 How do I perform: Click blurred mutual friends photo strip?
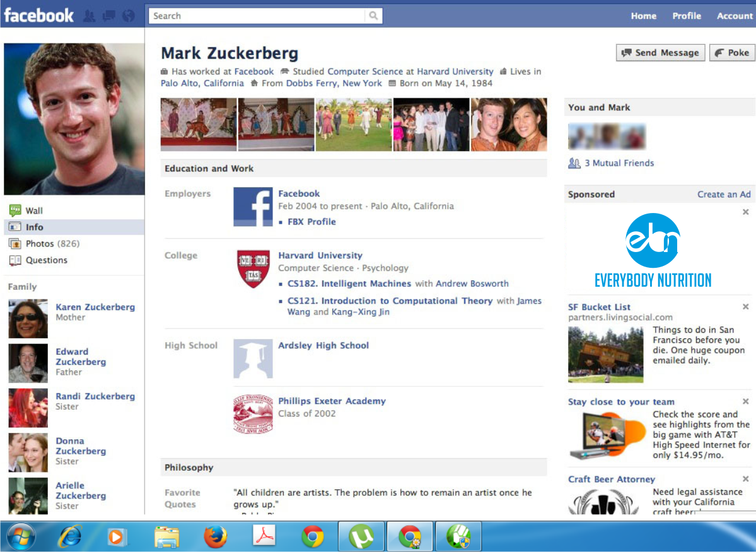click(607, 136)
